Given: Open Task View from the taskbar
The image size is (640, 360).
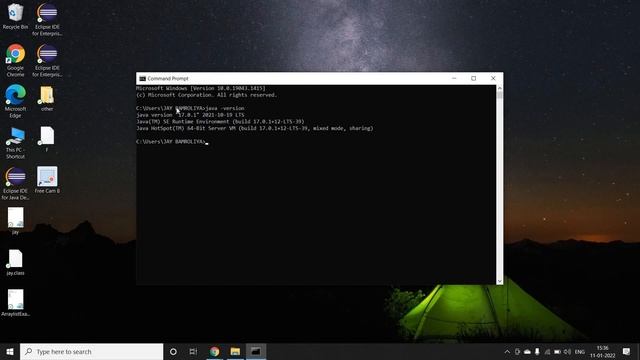Looking at the screenshot, I should pyautogui.click(x=193, y=351).
